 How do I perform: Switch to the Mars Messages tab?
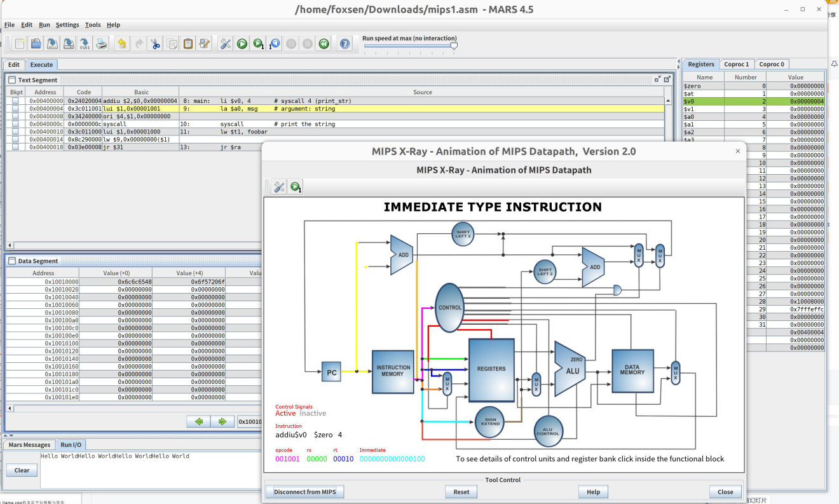(x=29, y=445)
